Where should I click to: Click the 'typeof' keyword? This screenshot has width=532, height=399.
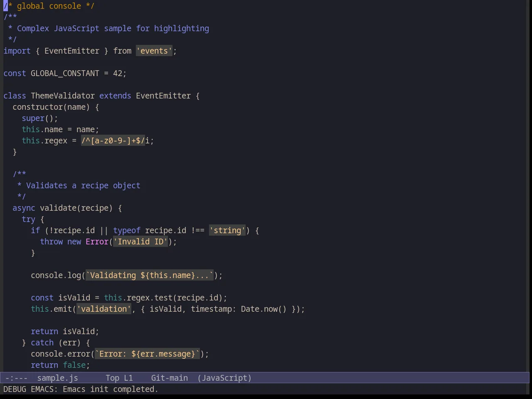[x=127, y=230]
